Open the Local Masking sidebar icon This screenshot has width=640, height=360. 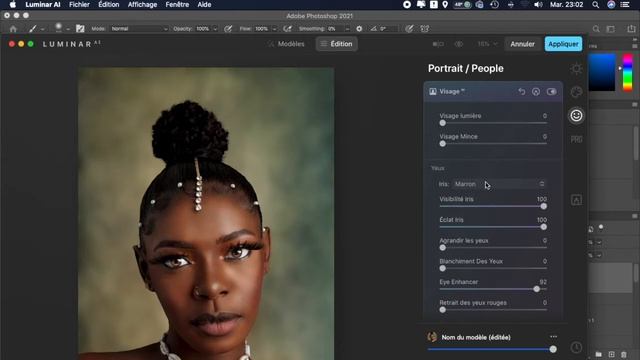576,200
